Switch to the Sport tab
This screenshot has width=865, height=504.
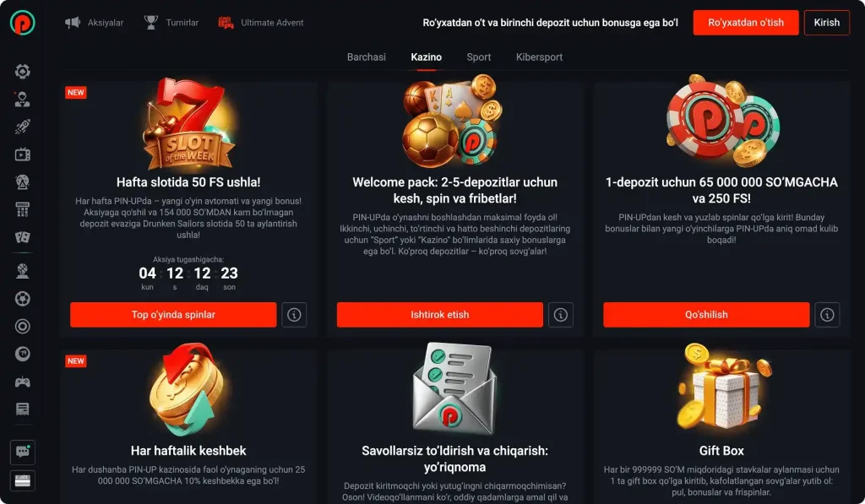(478, 57)
